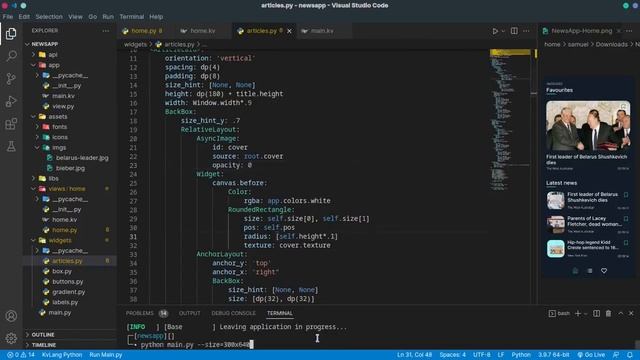This screenshot has width=640, height=360.
Task: Click Spaces: 4 indentation setting
Action: pos(452,355)
